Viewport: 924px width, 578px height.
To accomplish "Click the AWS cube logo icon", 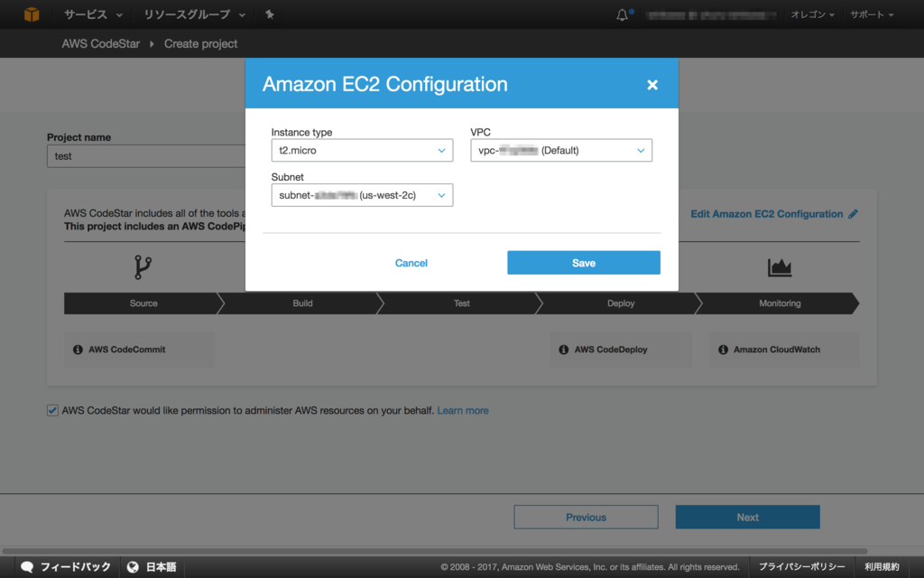I will point(32,14).
